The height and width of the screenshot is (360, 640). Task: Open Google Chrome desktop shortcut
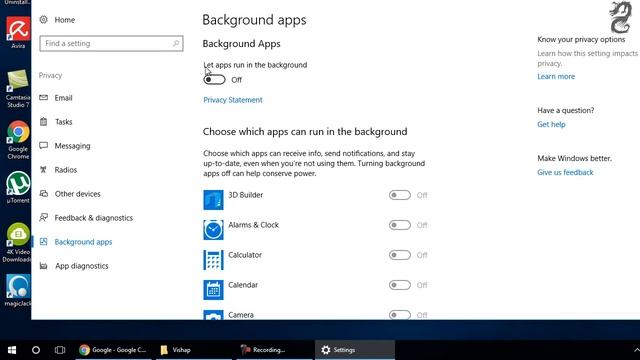(x=18, y=140)
